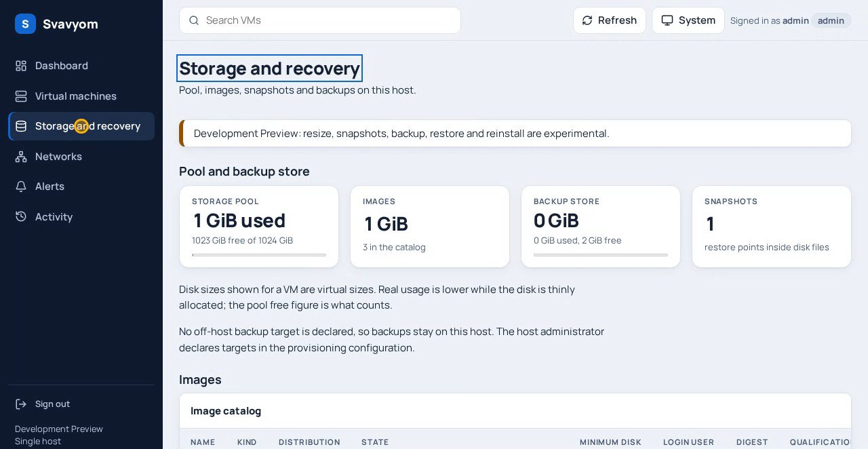The width and height of the screenshot is (868, 449).
Task: Click the '3 in the catalog' text
Action: pos(394,247)
